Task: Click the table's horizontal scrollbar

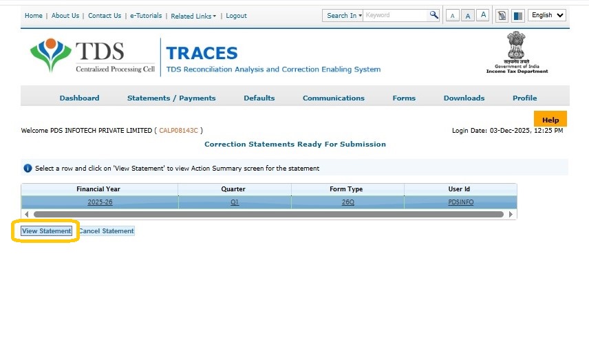Action: tap(268, 215)
